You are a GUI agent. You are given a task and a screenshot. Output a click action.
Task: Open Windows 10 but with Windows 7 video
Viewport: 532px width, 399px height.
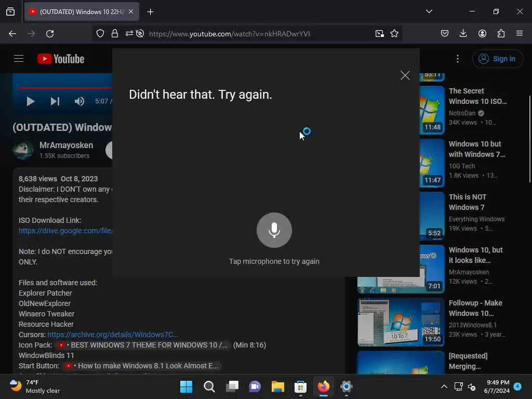477,149
